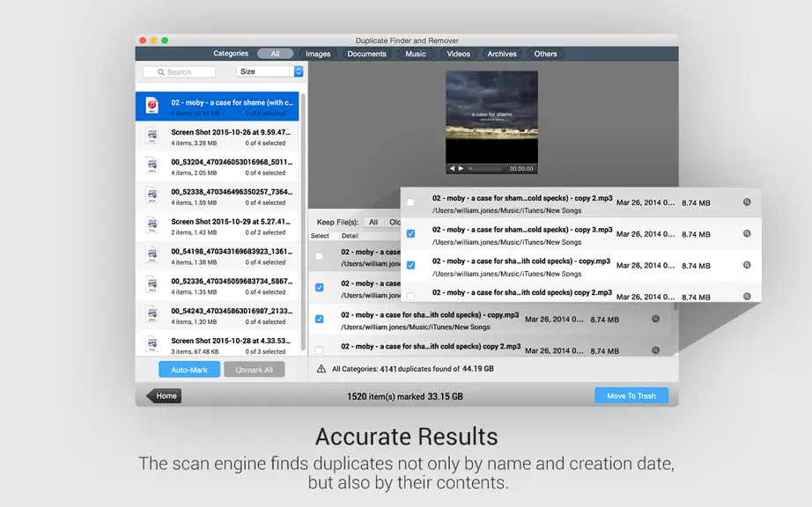Reveal the popup copy.mp3 file using magnifier

point(747,266)
